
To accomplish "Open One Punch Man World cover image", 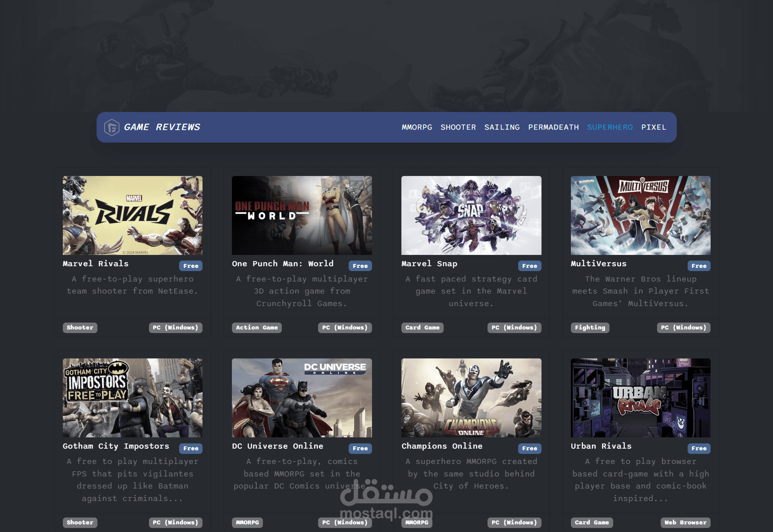I will coord(302,215).
